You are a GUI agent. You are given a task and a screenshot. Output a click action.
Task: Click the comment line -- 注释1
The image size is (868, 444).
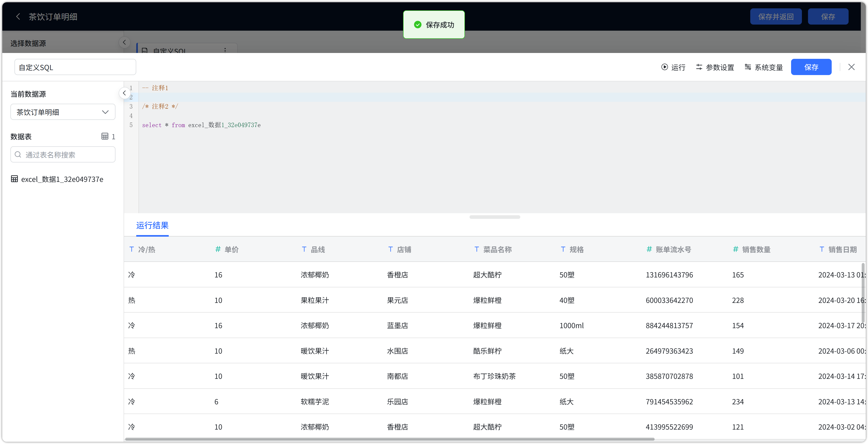click(155, 88)
